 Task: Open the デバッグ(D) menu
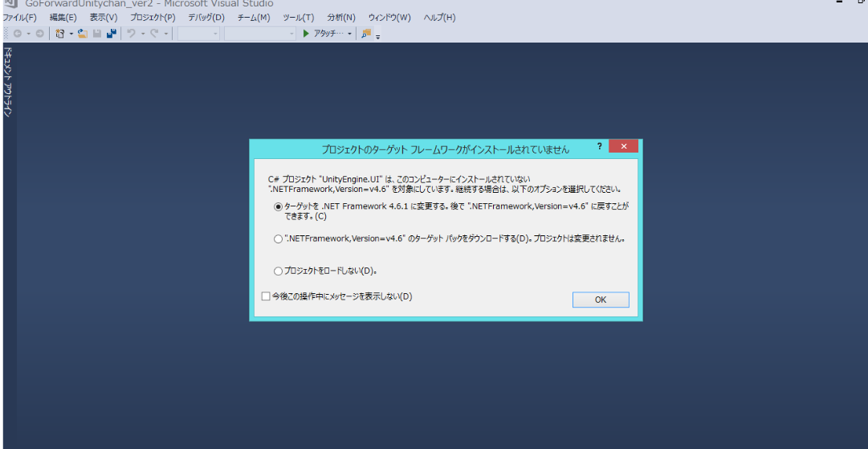[x=206, y=17]
